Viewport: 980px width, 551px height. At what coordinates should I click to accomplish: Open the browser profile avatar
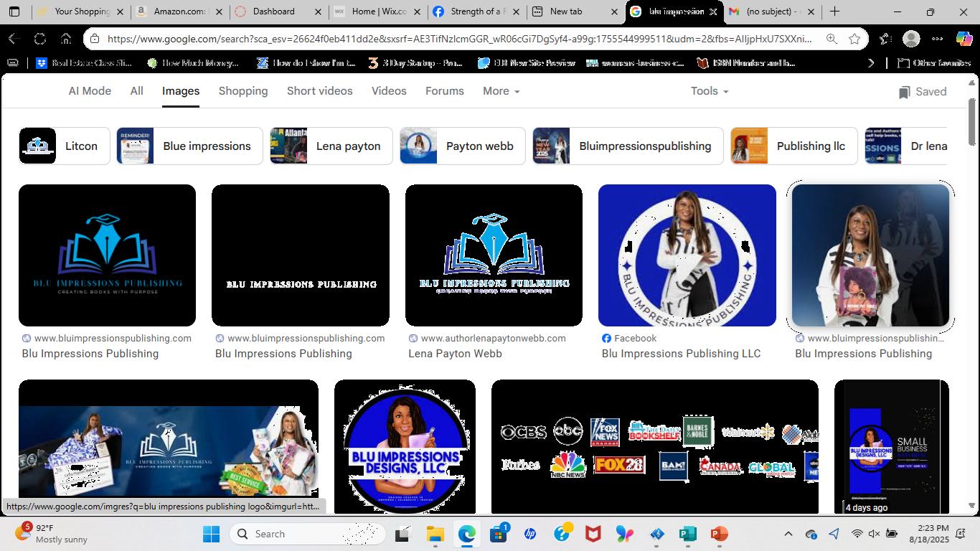point(911,39)
